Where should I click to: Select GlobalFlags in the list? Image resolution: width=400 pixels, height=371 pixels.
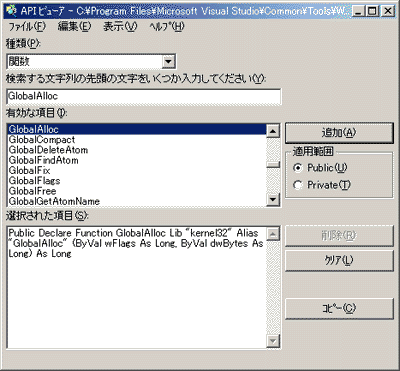(137, 181)
